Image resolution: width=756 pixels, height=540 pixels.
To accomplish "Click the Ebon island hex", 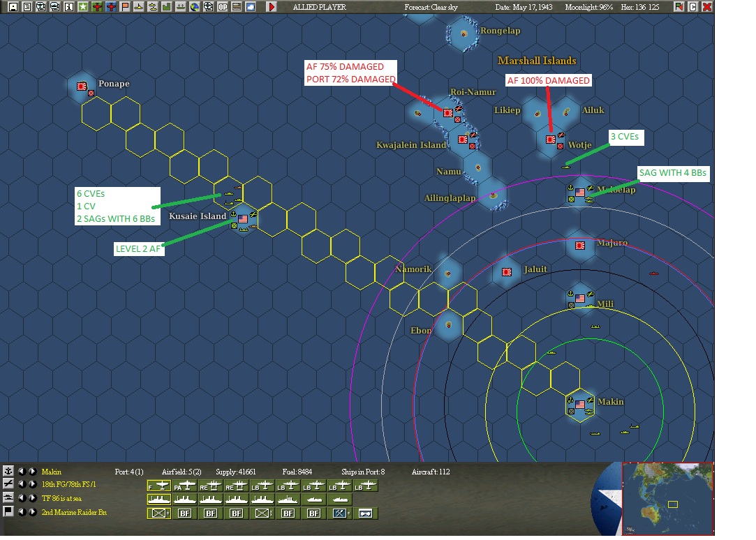I will pos(448,325).
